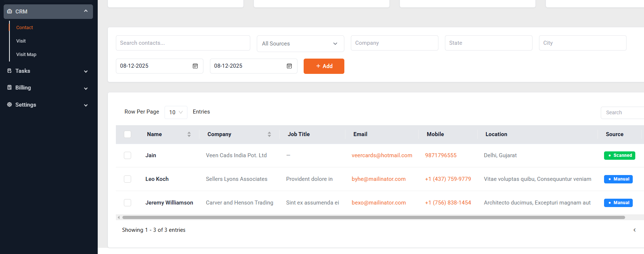Select the Jain contact row checkbox
Screen dimensions: 644x254
tap(127, 155)
